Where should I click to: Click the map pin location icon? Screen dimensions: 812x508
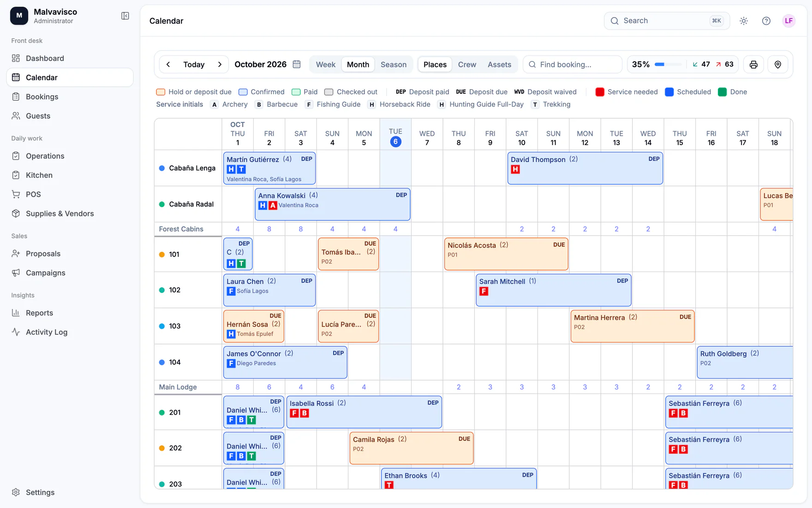click(x=778, y=65)
